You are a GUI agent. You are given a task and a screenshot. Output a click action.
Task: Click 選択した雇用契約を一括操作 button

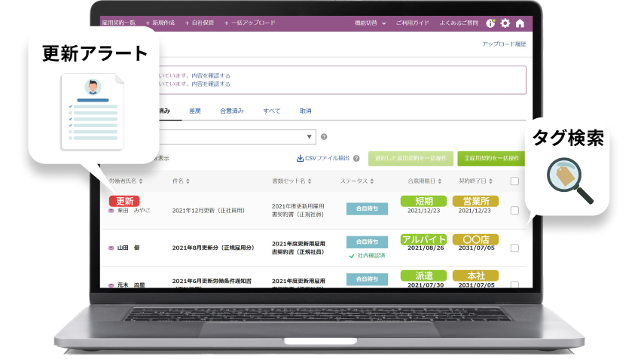tap(411, 158)
